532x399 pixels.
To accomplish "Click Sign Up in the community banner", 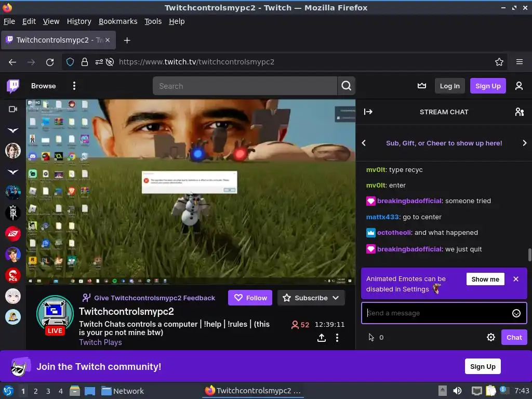I will click(483, 366).
